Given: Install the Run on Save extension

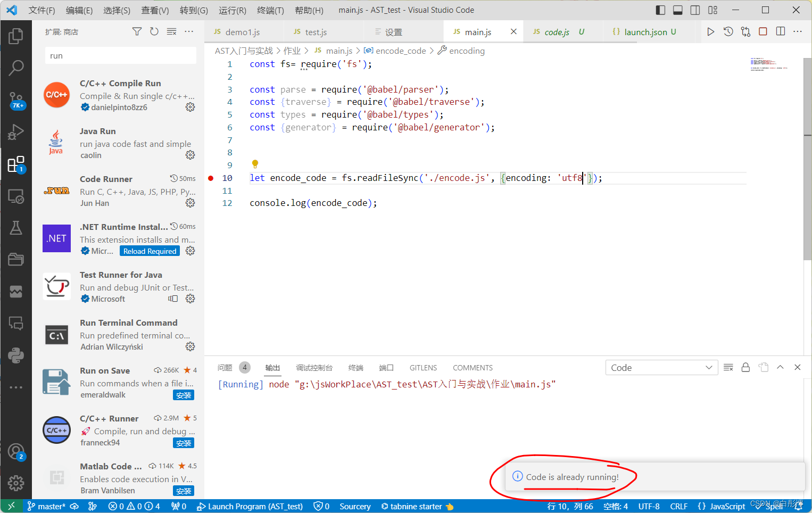Looking at the screenshot, I should pos(184,395).
